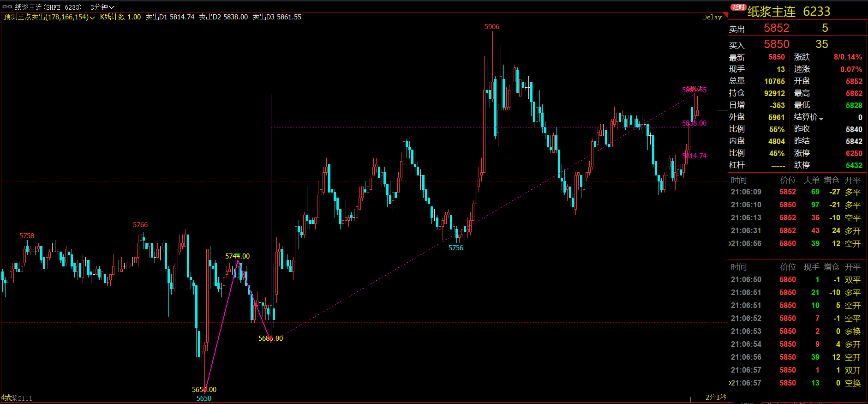The width and height of the screenshot is (868, 404).
Task: Click the 涨停 value 6250
Action: tap(854, 153)
